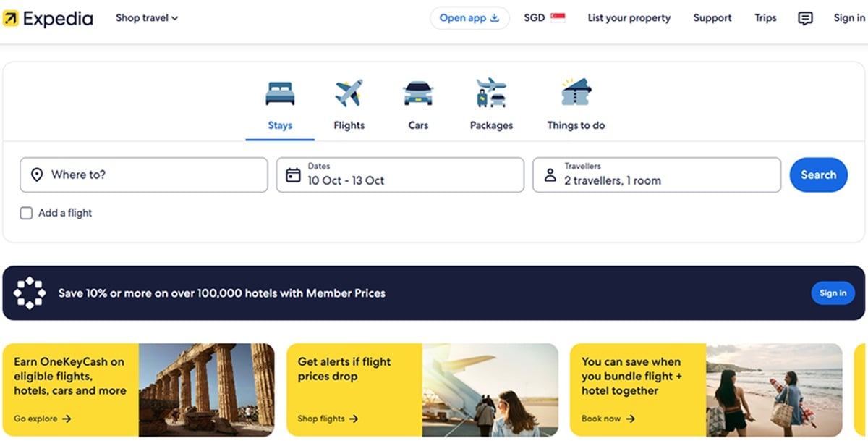The image size is (868, 441).
Task: Select the Cars icon
Action: coord(418,93)
